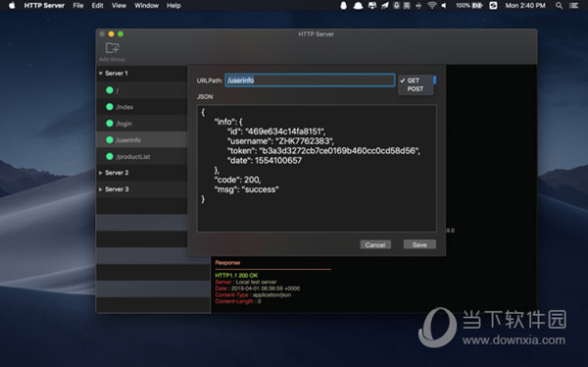Image resolution: width=588 pixels, height=367 pixels.
Task: Click the "date": 1554100657 line
Action: point(265,160)
